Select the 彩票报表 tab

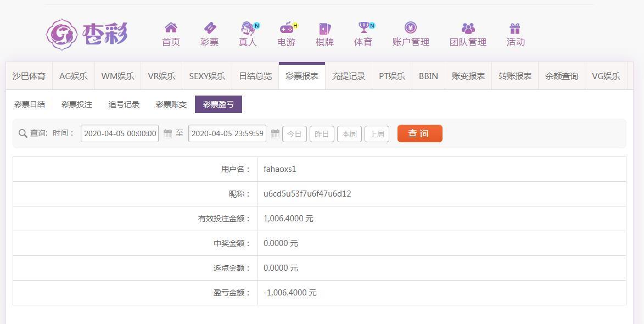tap(302, 76)
